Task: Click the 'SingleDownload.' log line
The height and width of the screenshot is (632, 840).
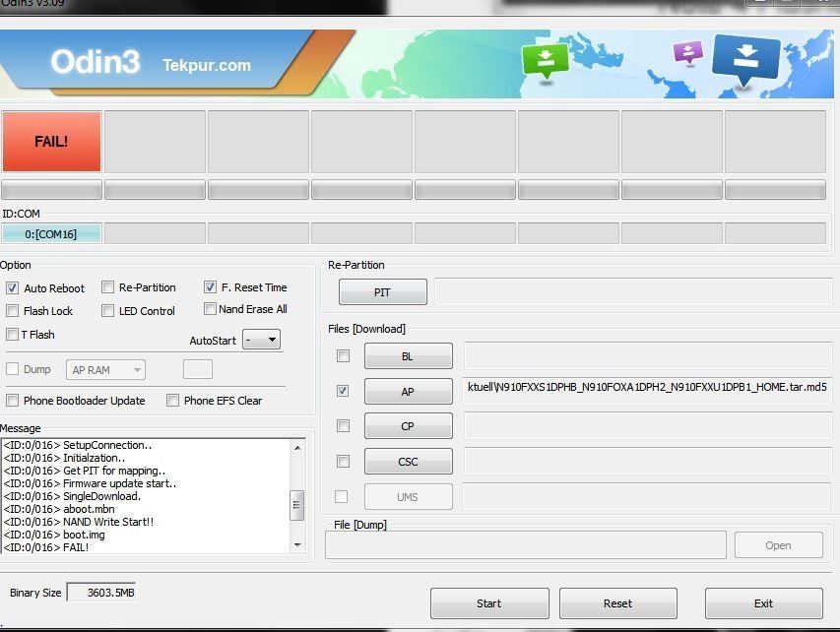Action: pos(72,496)
